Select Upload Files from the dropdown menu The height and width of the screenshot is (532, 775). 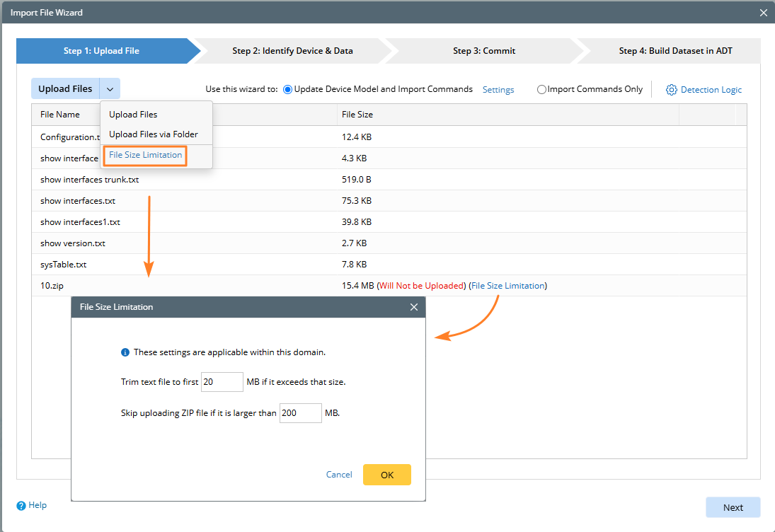[133, 115]
